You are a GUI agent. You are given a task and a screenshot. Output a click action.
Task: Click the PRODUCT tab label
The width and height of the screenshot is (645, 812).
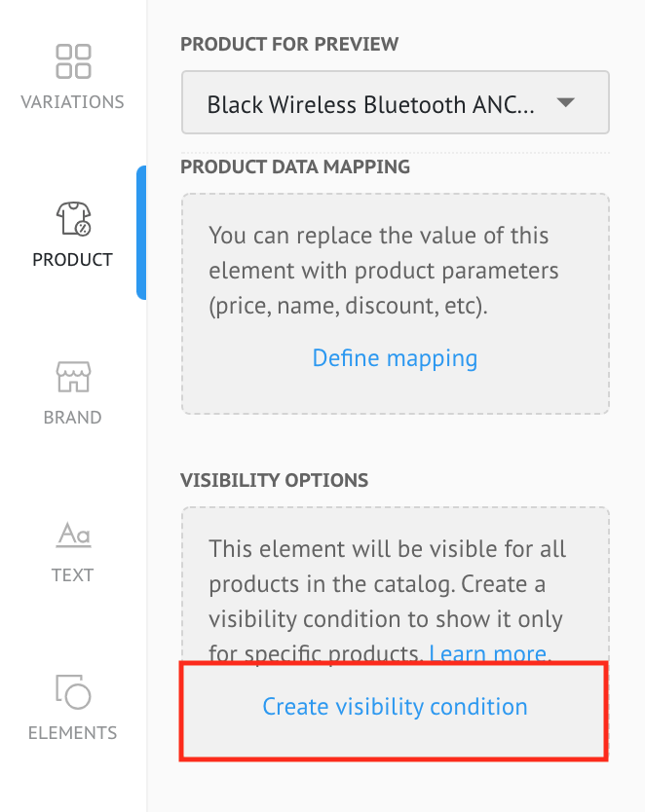[x=73, y=260]
